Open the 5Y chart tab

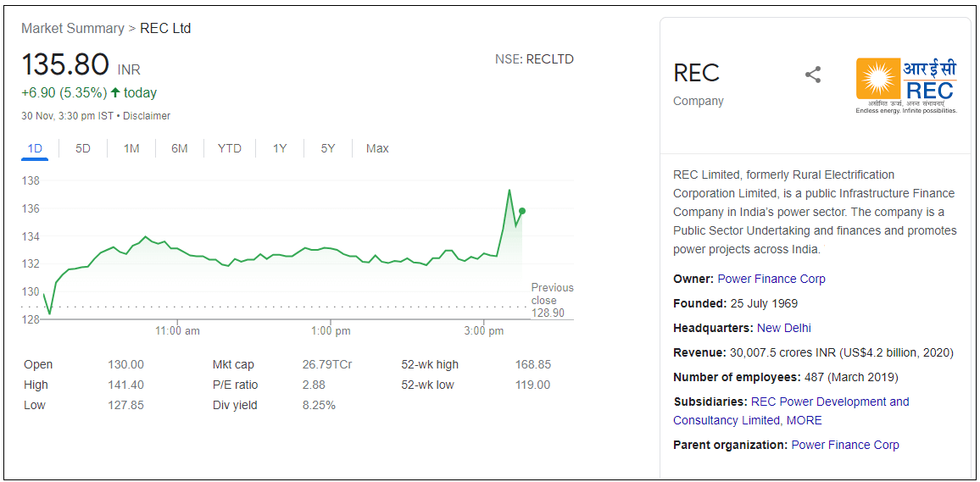pyautogui.click(x=328, y=148)
